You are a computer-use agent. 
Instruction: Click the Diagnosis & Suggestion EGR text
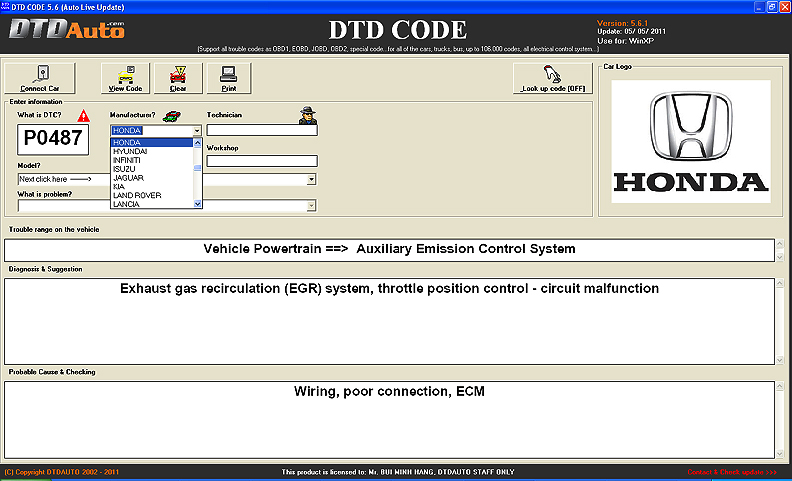point(389,288)
